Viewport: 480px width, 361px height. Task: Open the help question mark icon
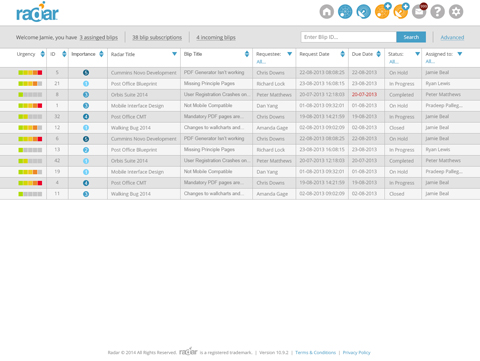click(437, 12)
